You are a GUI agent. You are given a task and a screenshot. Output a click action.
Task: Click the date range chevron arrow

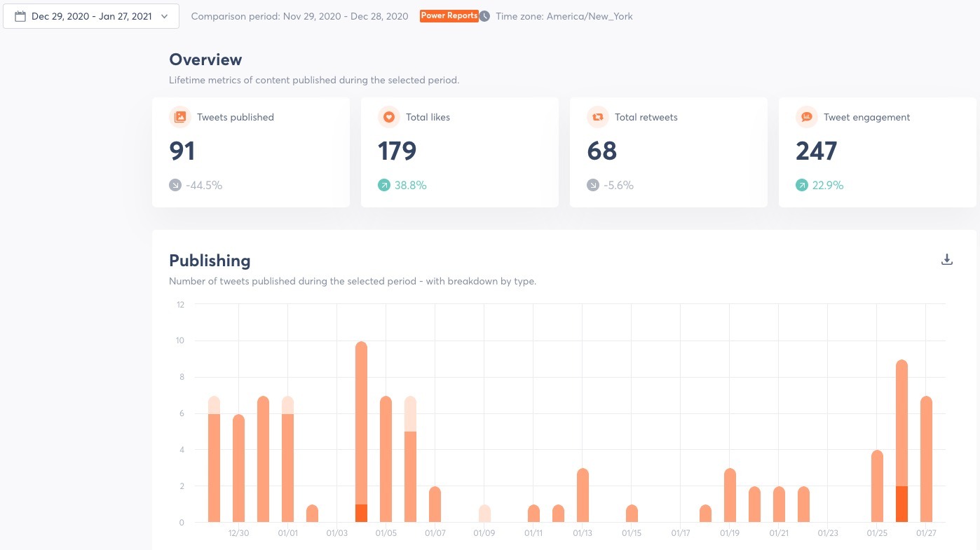click(x=164, y=16)
